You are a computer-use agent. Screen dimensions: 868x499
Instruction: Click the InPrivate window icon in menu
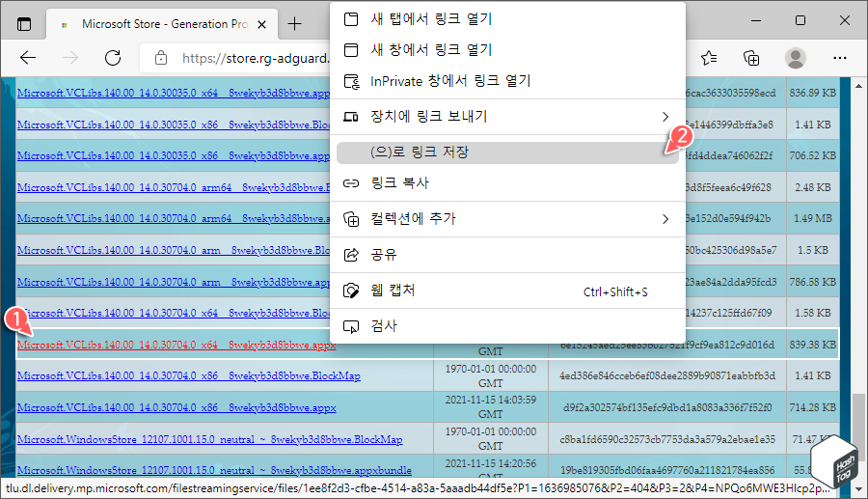[351, 81]
